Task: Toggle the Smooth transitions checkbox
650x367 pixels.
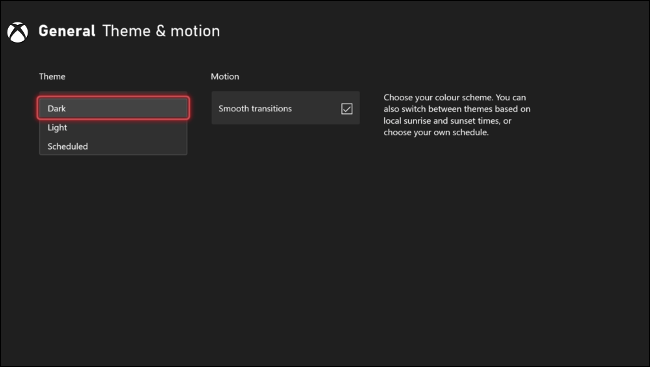Action: click(347, 109)
